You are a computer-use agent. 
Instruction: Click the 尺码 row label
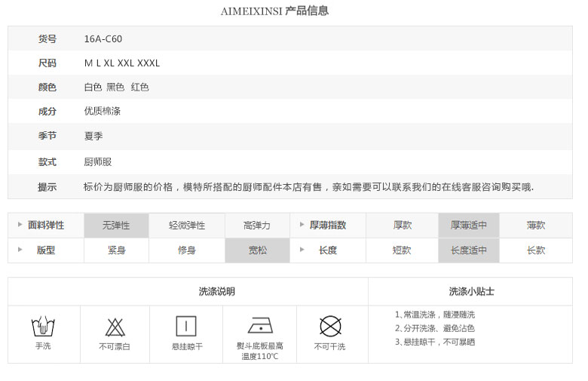[x=47, y=63]
